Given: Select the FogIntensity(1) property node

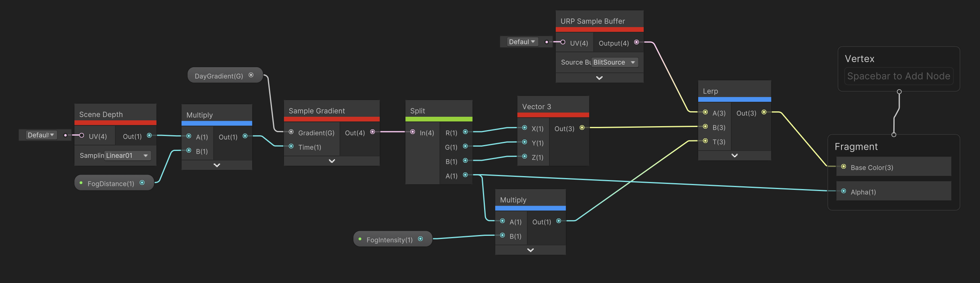Looking at the screenshot, I should click(393, 239).
